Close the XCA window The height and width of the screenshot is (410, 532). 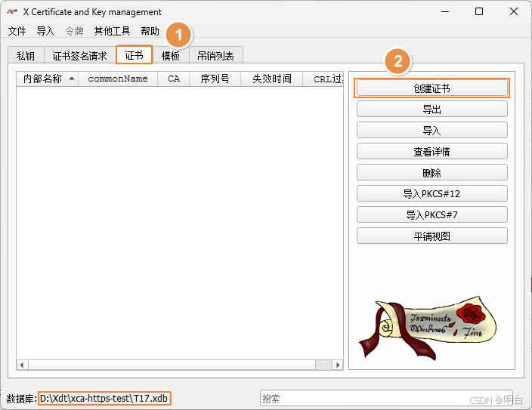coord(514,11)
